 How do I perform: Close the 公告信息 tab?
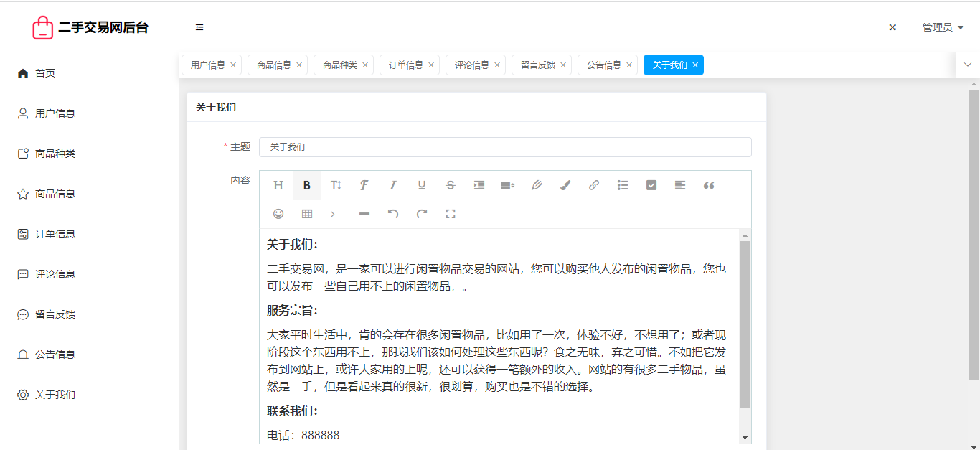629,65
